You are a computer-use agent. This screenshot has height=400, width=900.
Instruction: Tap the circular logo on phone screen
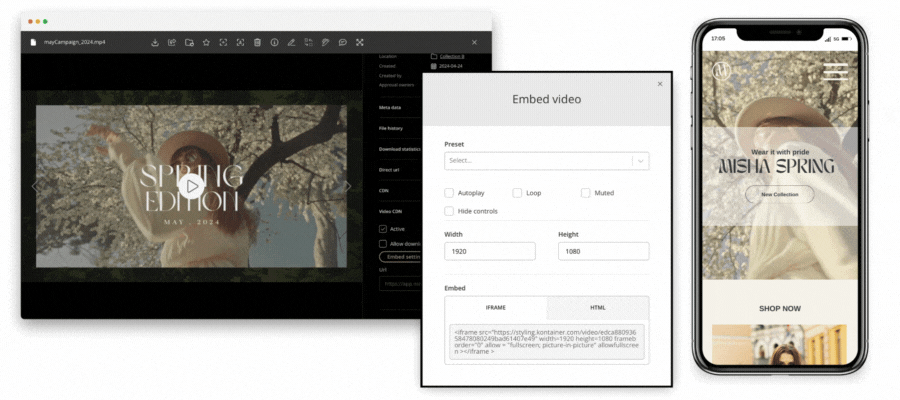[721, 71]
